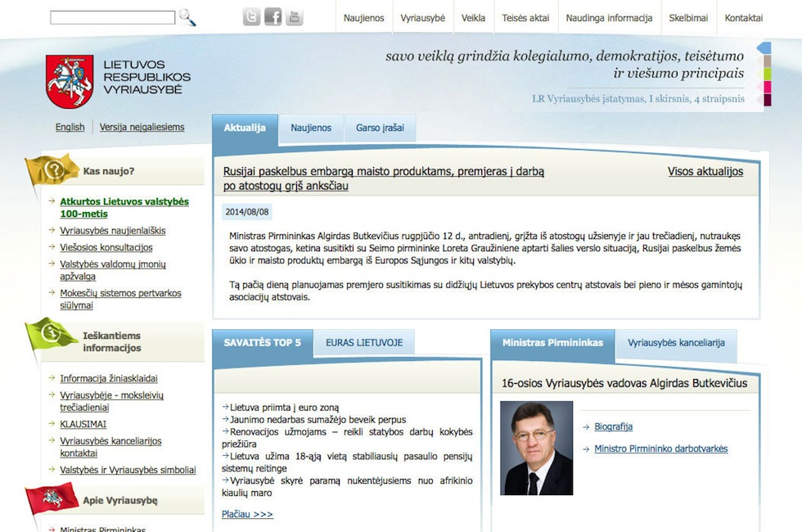
Task: Open Mokesčių sistemos pertvarkos siūlymai link
Action: tap(120, 300)
